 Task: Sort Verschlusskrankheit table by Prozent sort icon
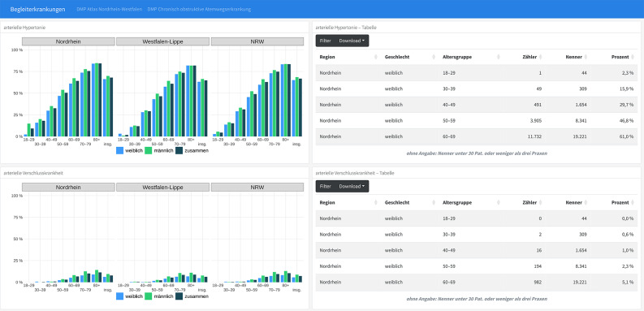(633, 202)
